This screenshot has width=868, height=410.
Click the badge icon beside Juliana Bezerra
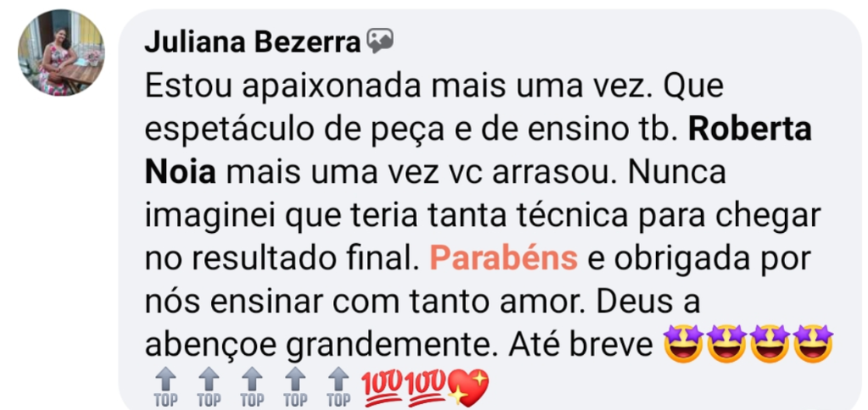(x=381, y=42)
